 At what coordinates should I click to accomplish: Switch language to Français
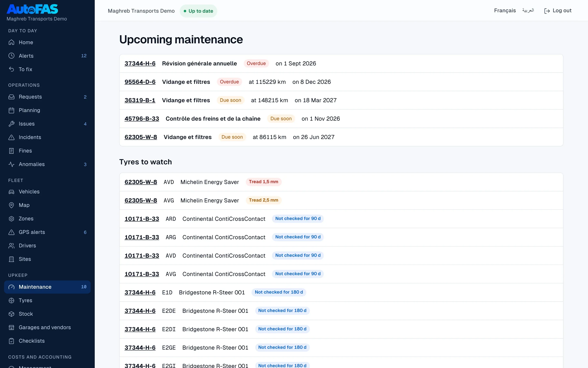pyautogui.click(x=505, y=10)
